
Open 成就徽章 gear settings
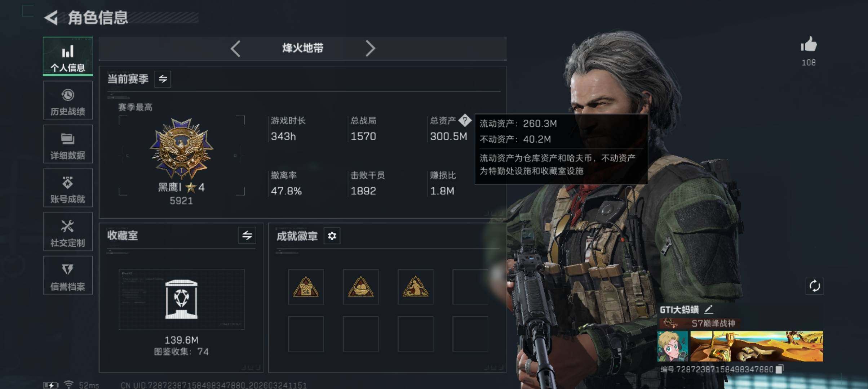tap(332, 236)
